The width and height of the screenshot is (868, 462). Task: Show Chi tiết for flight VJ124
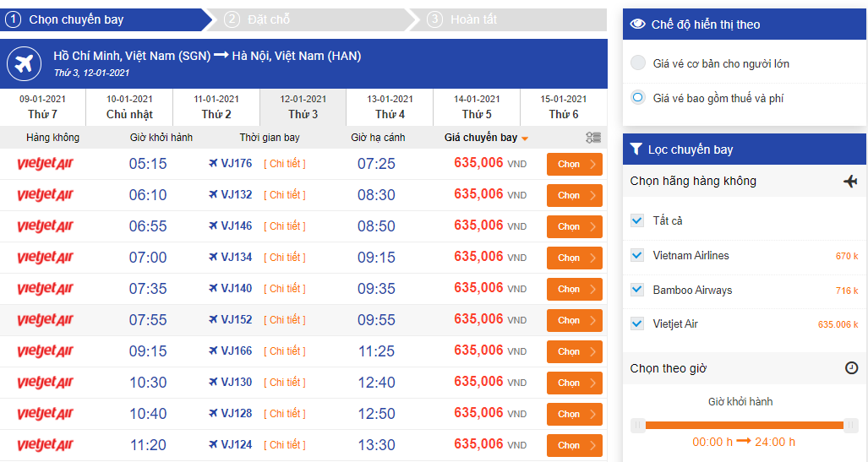pyautogui.click(x=285, y=445)
